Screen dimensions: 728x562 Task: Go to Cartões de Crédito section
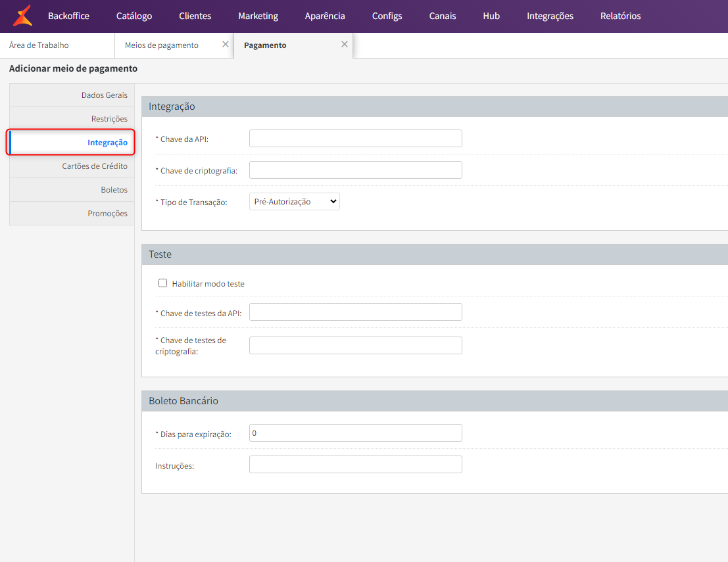coord(72,166)
